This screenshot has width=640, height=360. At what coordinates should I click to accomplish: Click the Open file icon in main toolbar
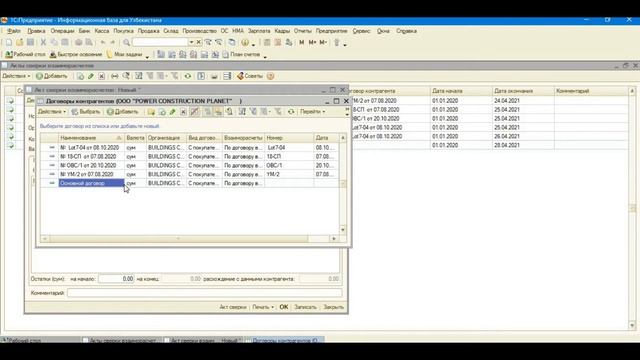[19, 42]
